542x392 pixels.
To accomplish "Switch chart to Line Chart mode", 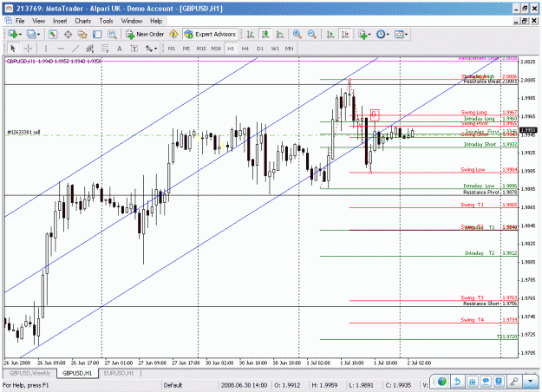I will [x=279, y=34].
